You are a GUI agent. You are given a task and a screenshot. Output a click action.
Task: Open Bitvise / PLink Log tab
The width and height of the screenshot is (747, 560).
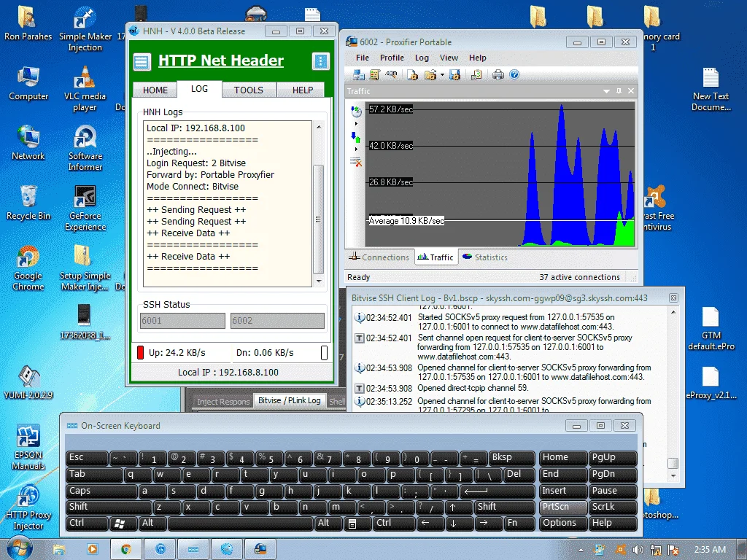click(x=289, y=400)
